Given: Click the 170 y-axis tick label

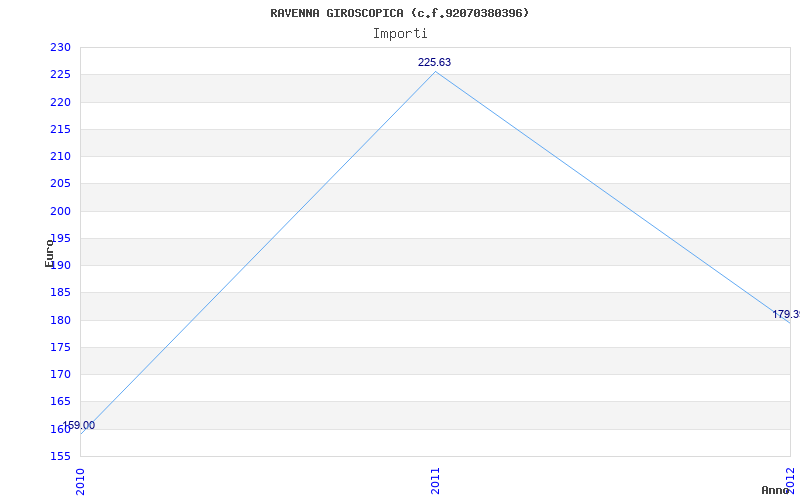Looking at the screenshot, I should coord(60,374).
